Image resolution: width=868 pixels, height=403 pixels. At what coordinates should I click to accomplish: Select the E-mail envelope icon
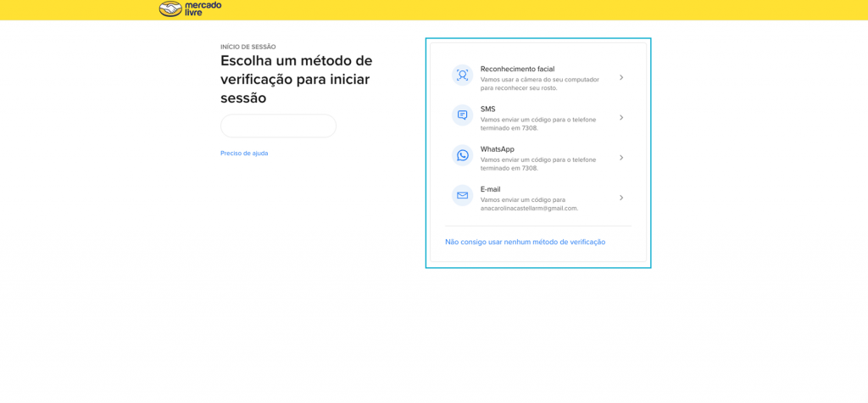(x=462, y=195)
